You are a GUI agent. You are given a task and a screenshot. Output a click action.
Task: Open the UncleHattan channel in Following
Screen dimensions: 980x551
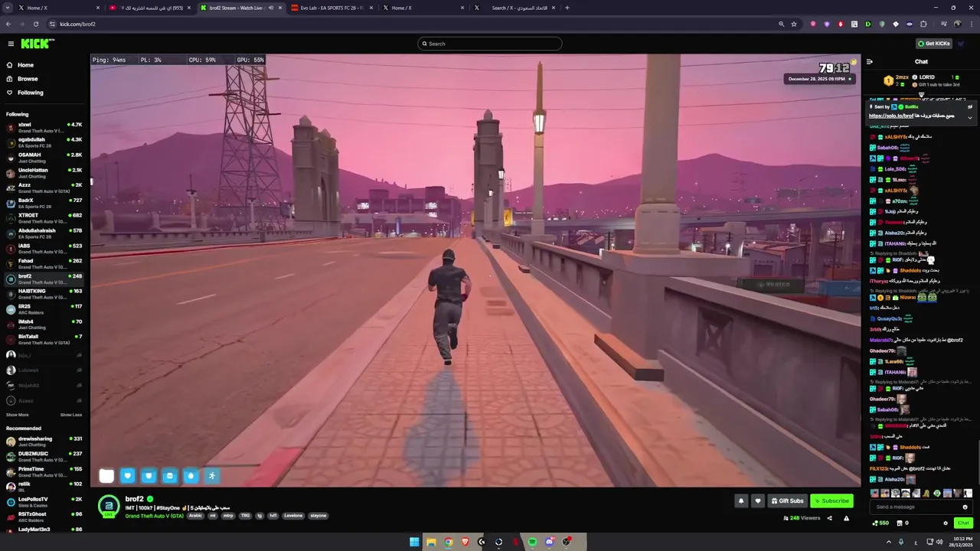(44, 173)
